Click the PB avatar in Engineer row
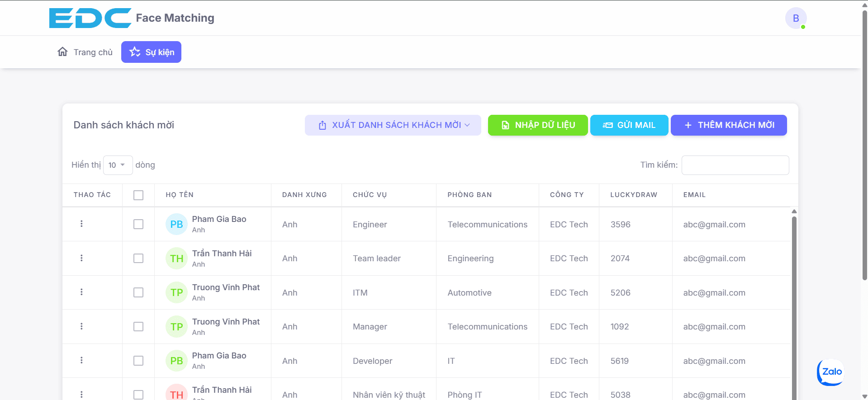Screen dimensions: 868x400 (176, 224)
